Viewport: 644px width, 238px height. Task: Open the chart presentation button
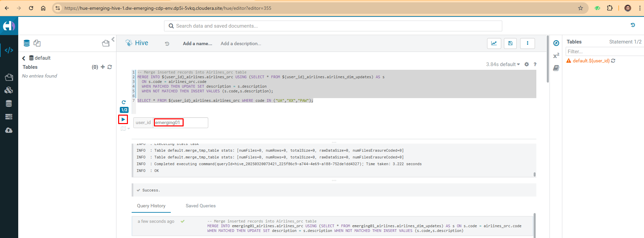[494, 43]
